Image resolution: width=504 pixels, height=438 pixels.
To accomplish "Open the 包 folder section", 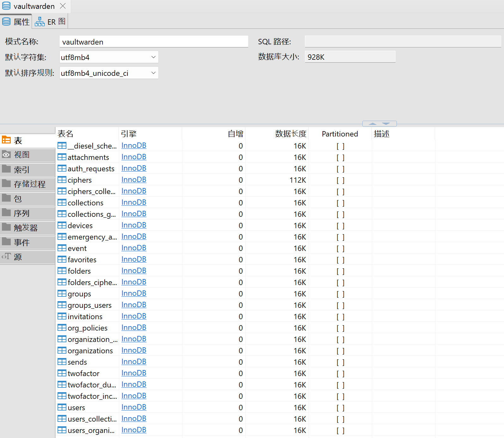I will click(x=28, y=198).
